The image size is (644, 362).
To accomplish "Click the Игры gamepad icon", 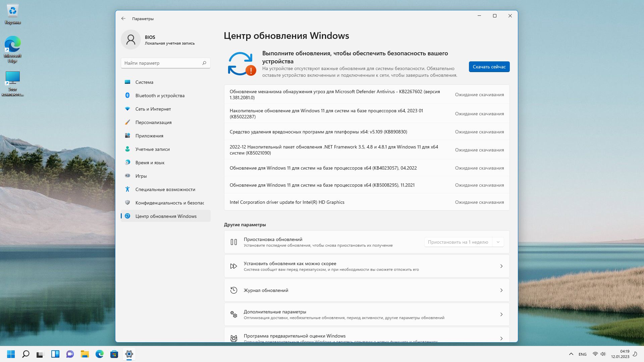I will [127, 176].
